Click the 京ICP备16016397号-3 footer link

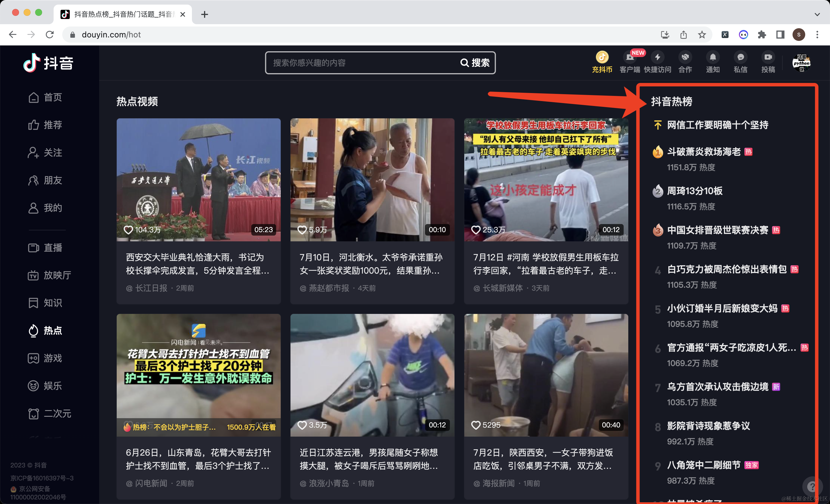42,478
